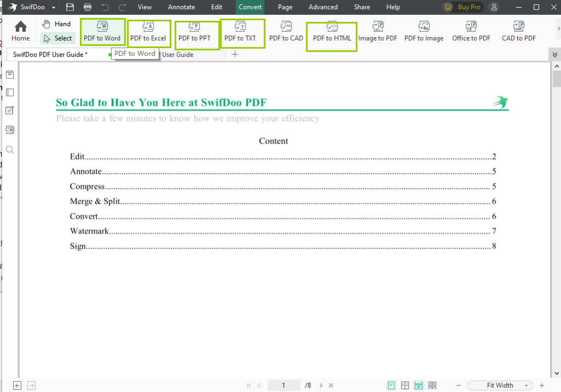Choose CAD to PDF conversion
Viewport: 561px width, 392px height.
pyautogui.click(x=519, y=31)
